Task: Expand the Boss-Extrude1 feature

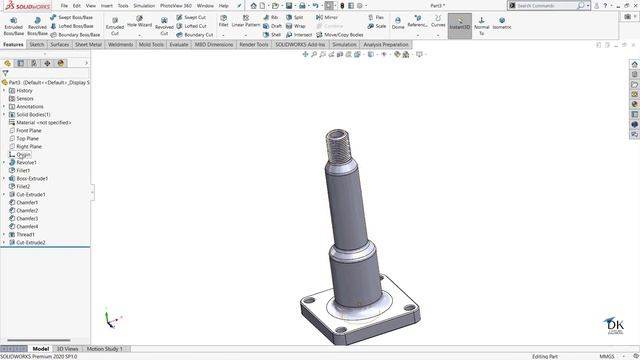Action: (x=4, y=178)
